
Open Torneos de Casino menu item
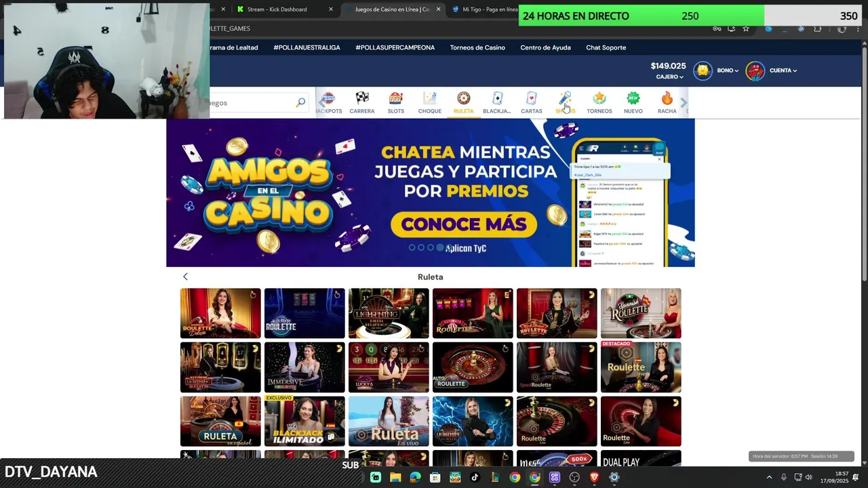(477, 47)
